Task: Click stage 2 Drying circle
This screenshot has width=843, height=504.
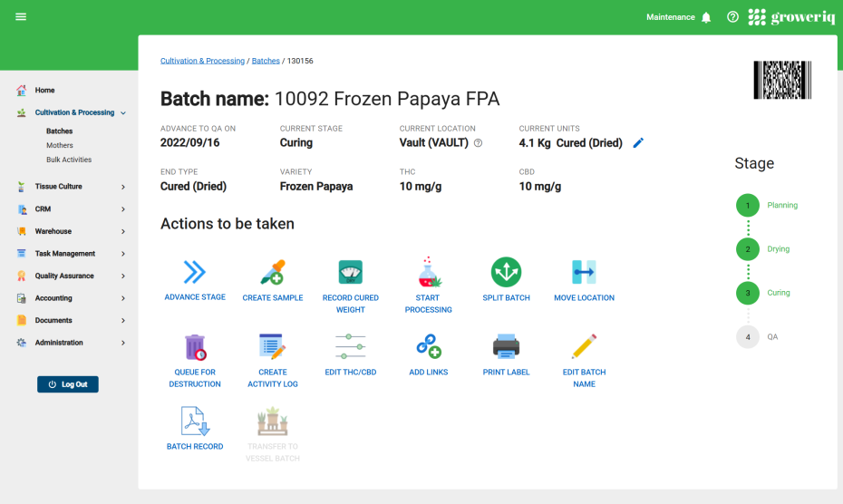Action: (747, 249)
